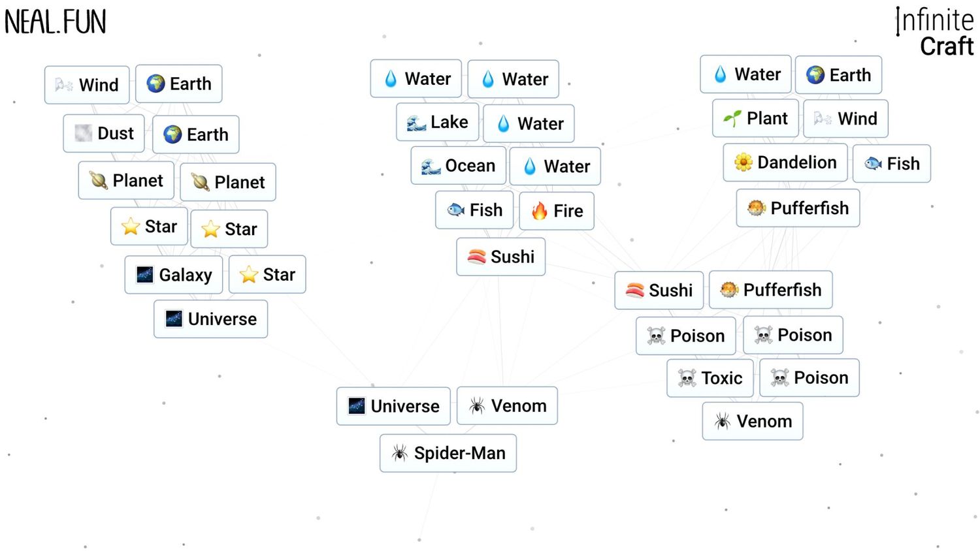Pick the Sushi tile below Fish and Fire
This screenshot has height=551, width=980.
tap(500, 257)
